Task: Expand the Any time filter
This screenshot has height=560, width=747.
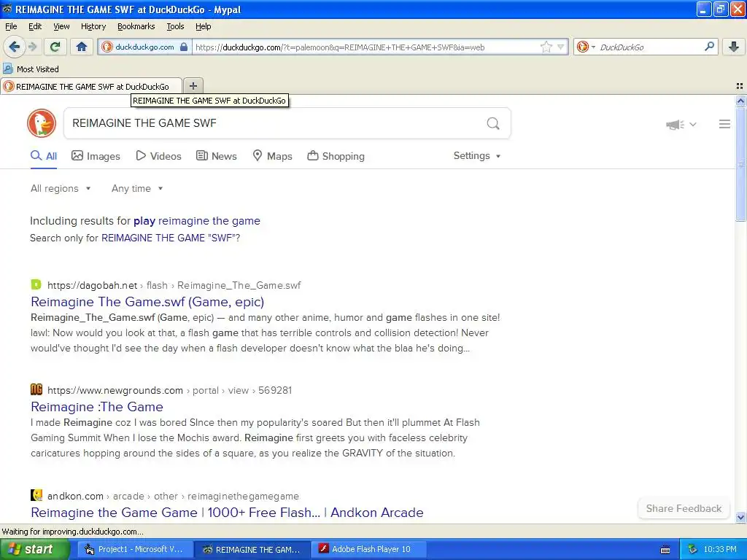Action: point(137,189)
